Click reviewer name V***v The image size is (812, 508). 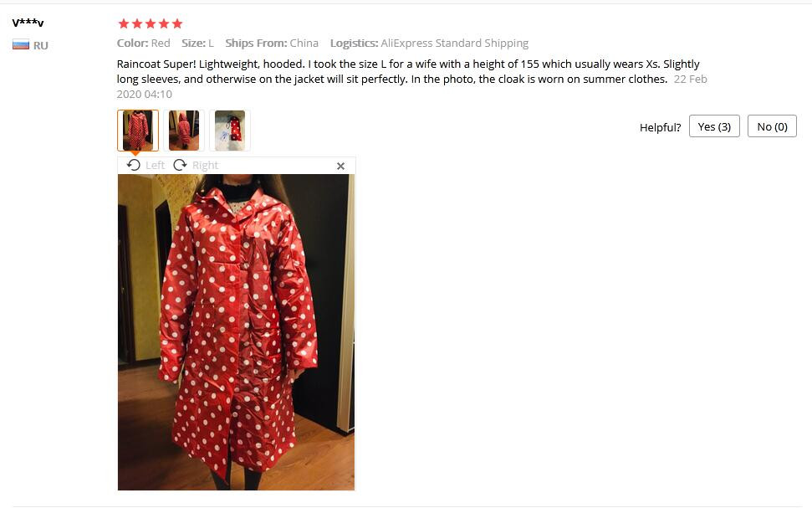pos(28,23)
